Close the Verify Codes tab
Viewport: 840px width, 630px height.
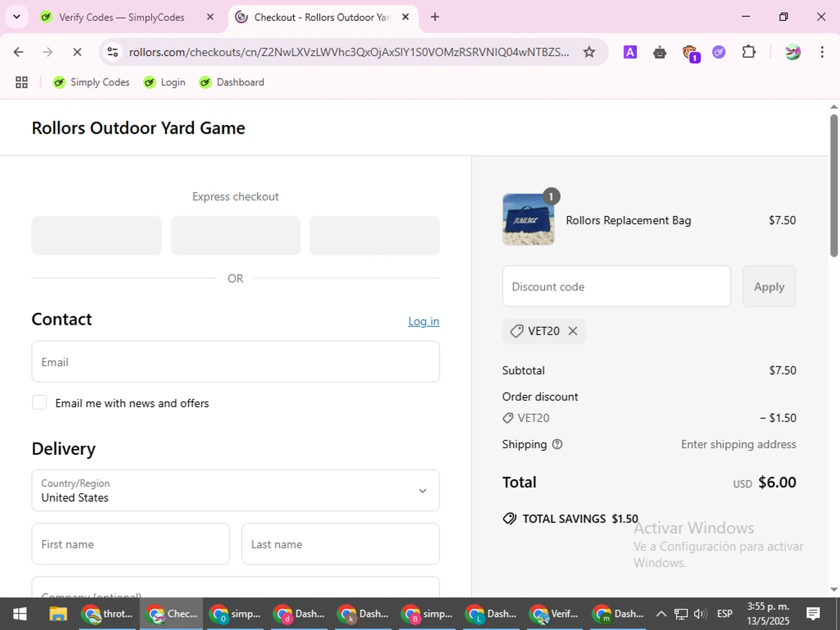(x=211, y=17)
